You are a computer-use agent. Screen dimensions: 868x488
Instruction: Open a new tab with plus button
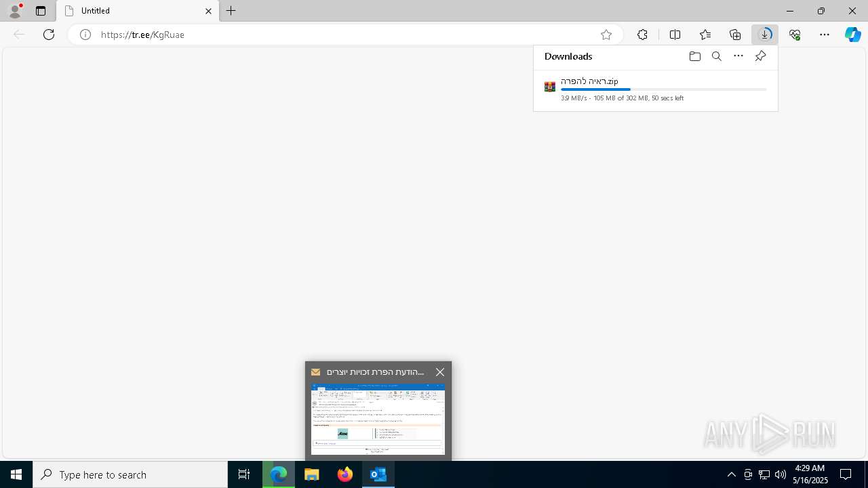coord(231,11)
